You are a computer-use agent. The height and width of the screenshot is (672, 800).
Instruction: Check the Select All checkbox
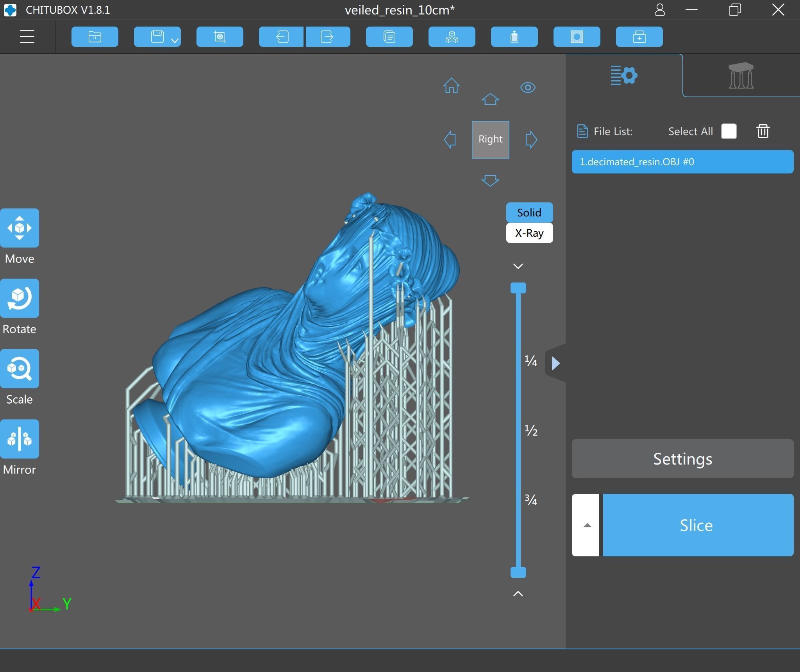(x=729, y=131)
